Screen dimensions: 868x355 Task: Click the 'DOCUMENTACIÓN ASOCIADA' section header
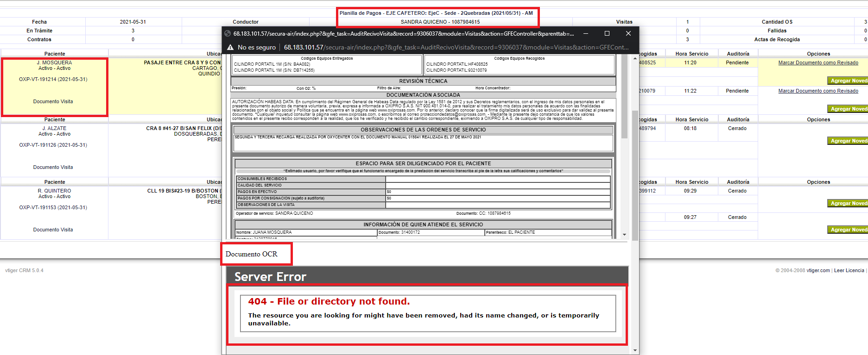(423, 95)
